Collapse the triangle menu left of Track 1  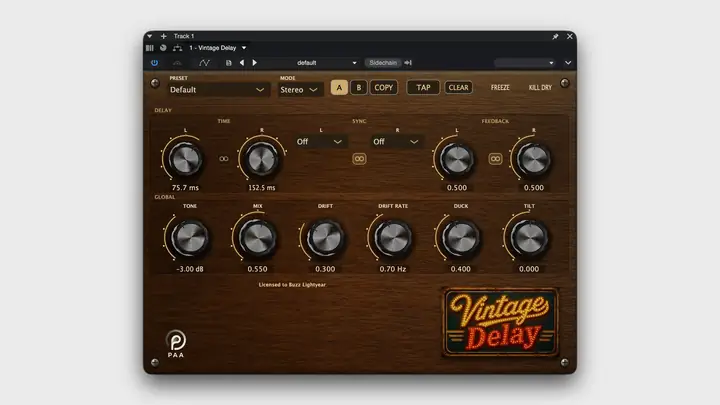tap(150, 36)
